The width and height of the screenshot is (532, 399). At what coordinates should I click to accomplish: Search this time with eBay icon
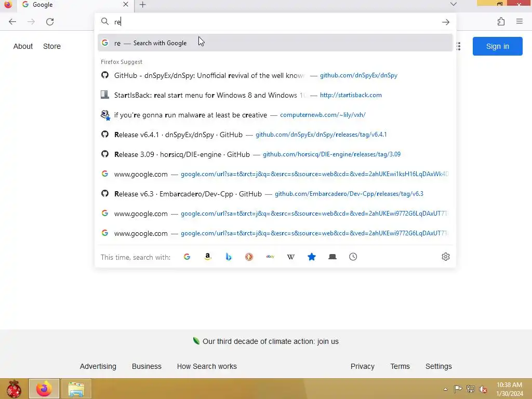tap(270, 257)
